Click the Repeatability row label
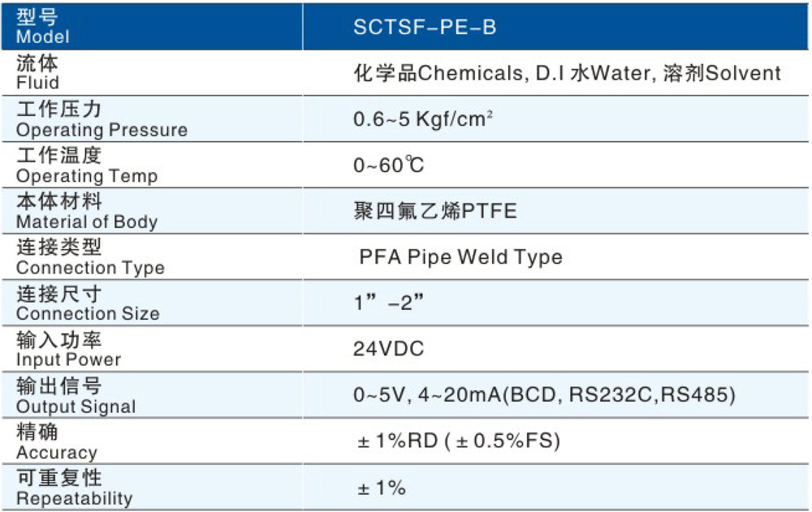The image size is (812, 512). [74, 488]
